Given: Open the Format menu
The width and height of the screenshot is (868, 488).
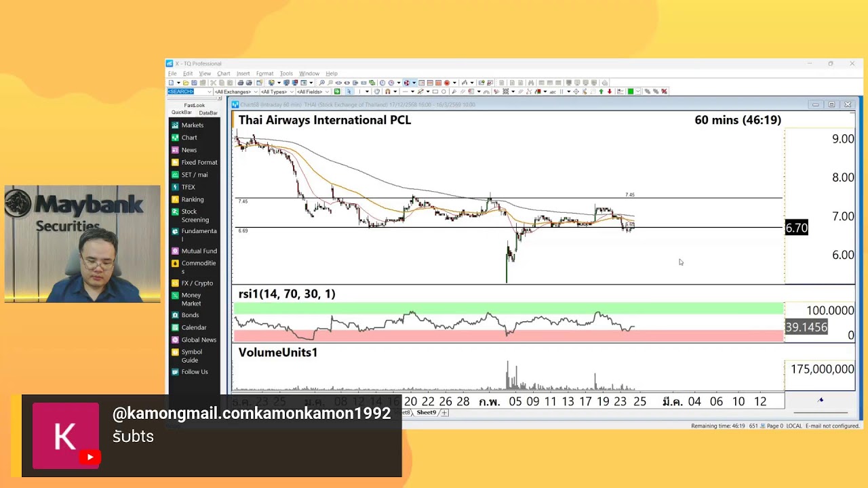Looking at the screenshot, I should [264, 73].
